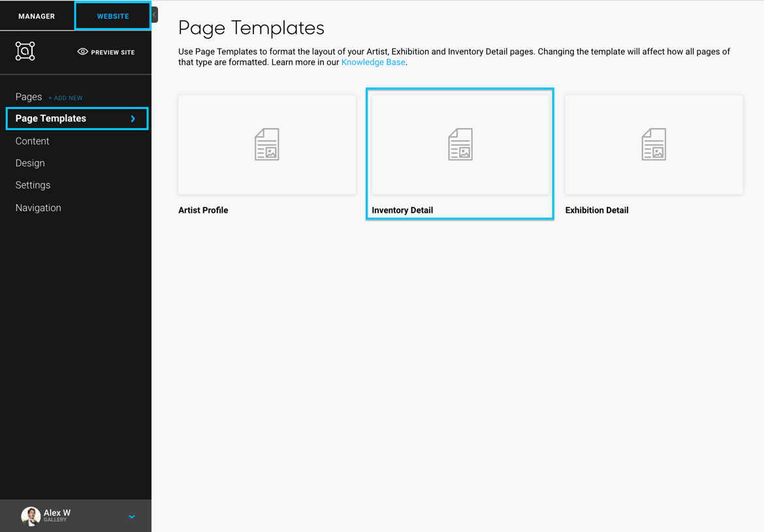
Task: Click Alex W's profile avatar
Action: [30, 516]
